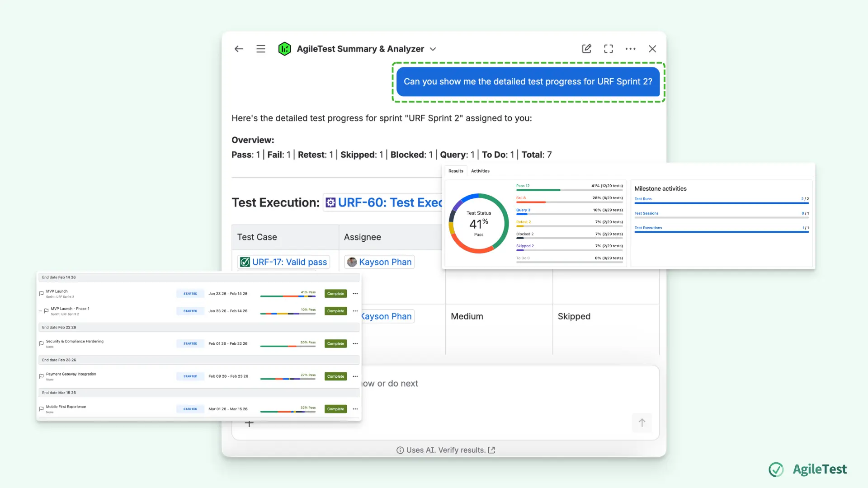Click the plus attachment icon in chat input
Screen dimensions: 868x488
[x=249, y=423]
